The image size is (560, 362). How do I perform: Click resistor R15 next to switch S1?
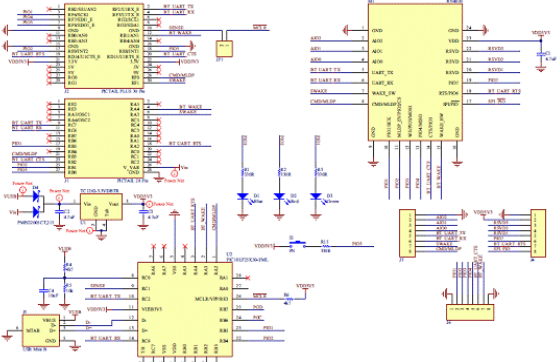pyautogui.click(x=325, y=246)
